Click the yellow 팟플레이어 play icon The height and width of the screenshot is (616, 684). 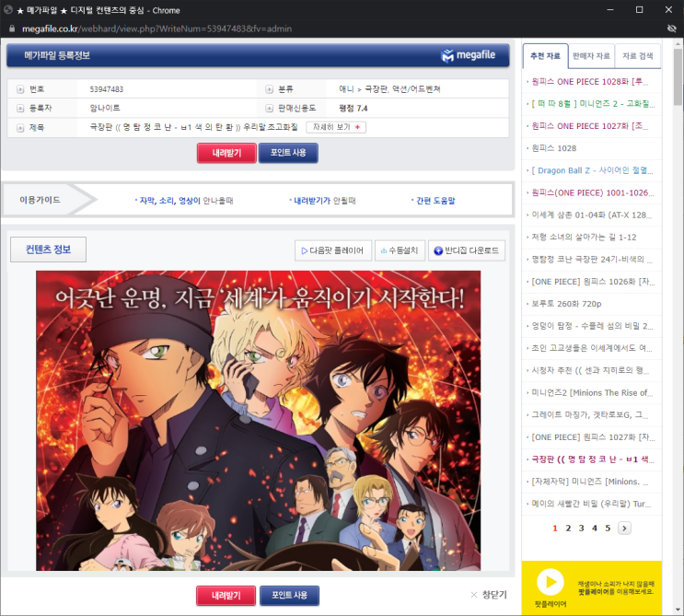pos(551,582)
